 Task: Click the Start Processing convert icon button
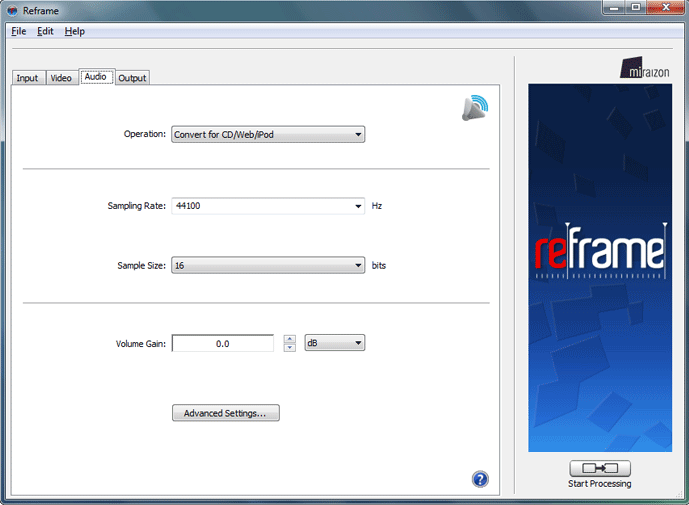600,468
